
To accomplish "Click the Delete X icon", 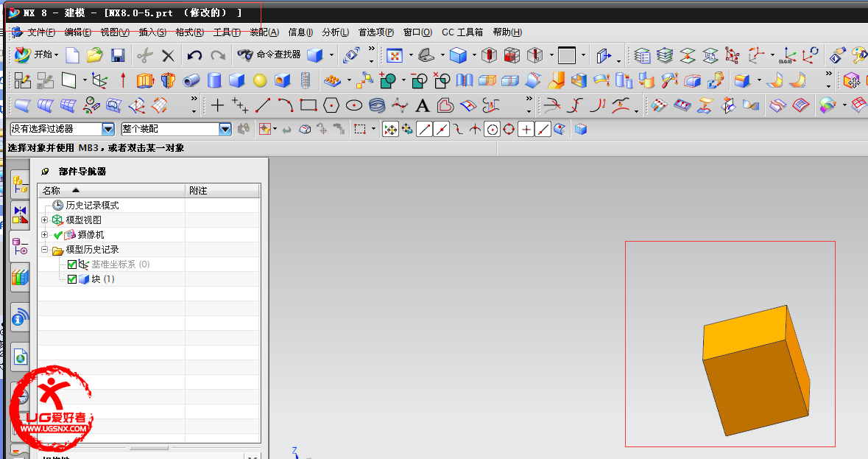I will tap(169, 55).
